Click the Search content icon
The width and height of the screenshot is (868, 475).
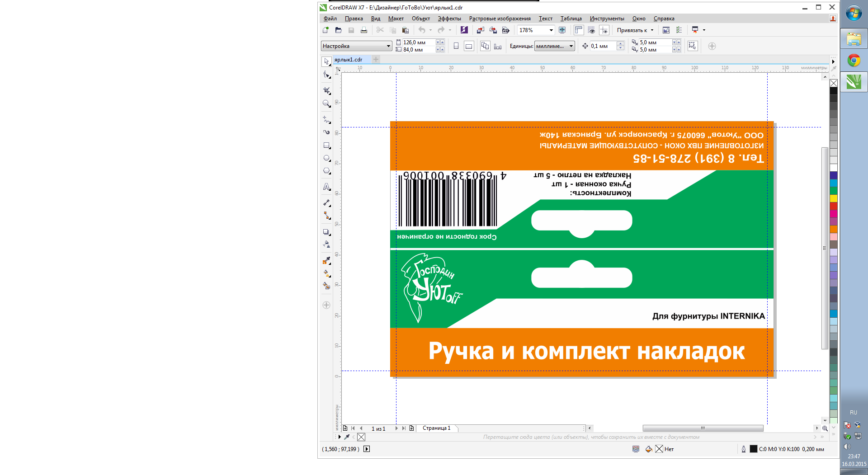tap(464, 30)
